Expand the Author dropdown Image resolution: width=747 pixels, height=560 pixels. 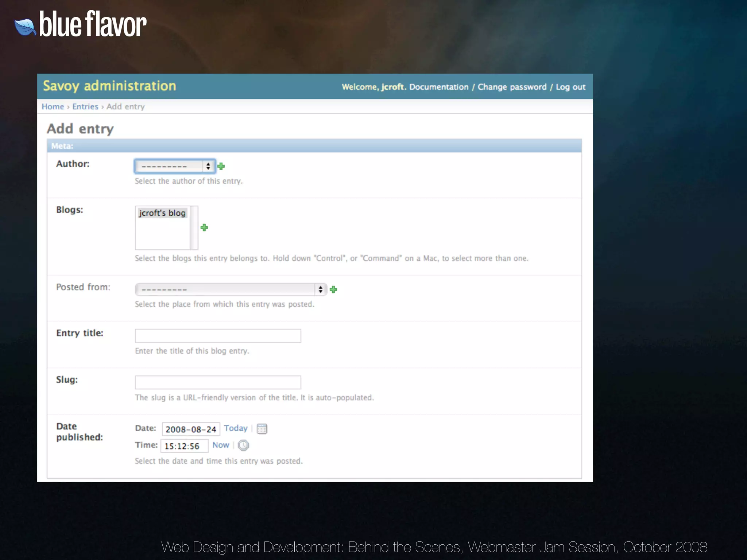pyautogui.click(x=175, y=166)
